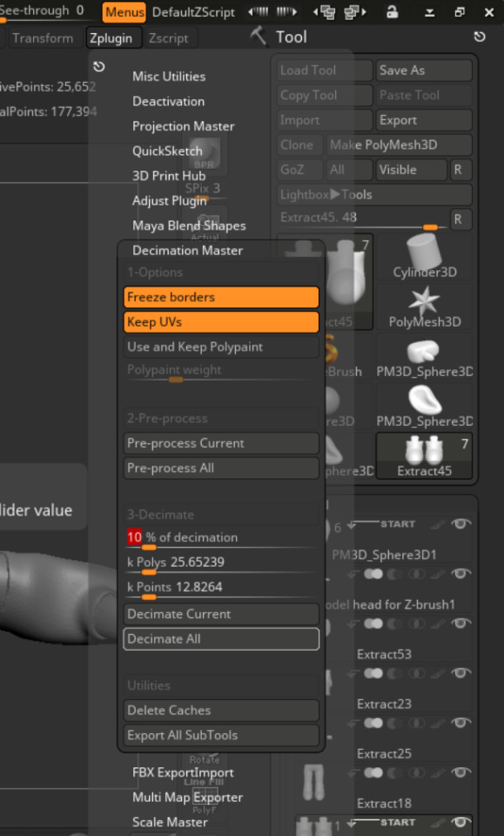Click the Tool palette hammer icon

(x=259, y=37)
